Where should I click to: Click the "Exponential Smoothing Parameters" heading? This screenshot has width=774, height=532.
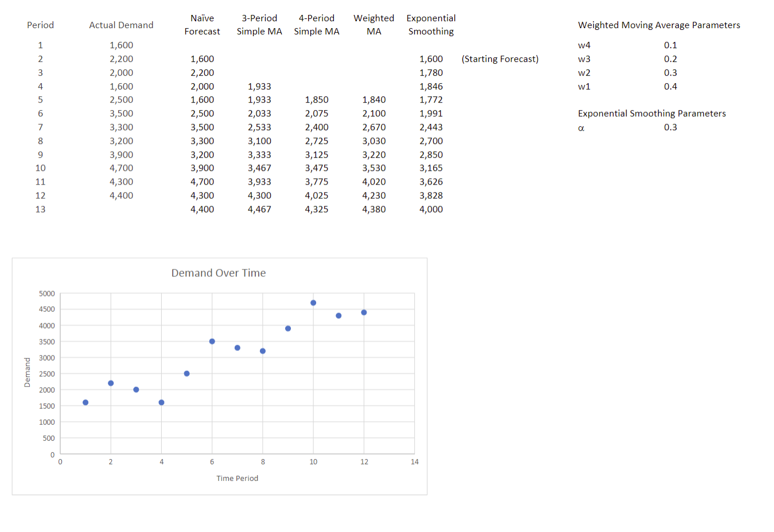point(652,114)
